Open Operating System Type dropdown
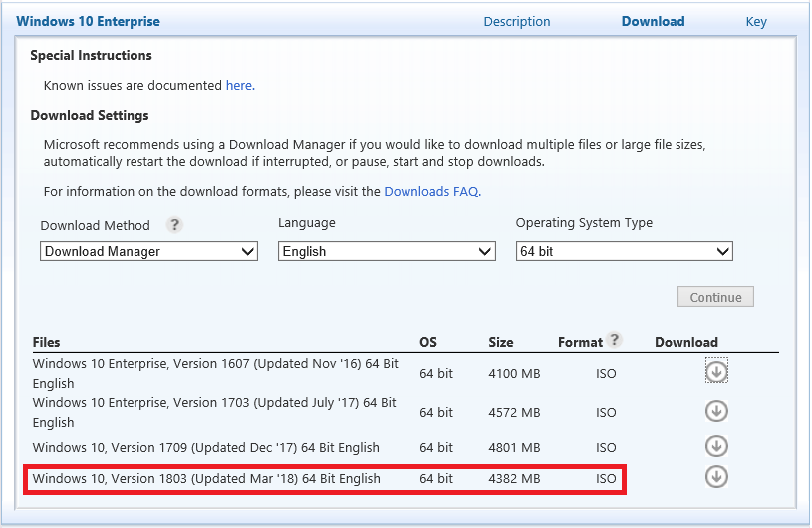Image resolution: width=812 pixels, height=528 pixels. click(x=624, y=252)
